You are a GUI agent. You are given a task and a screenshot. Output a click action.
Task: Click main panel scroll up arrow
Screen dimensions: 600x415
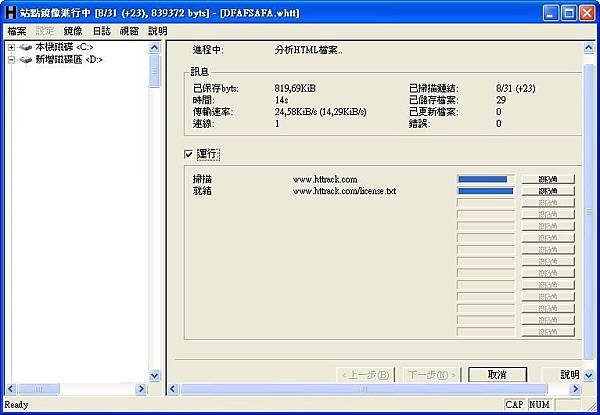pyautogui.click(x=589, y=47)
